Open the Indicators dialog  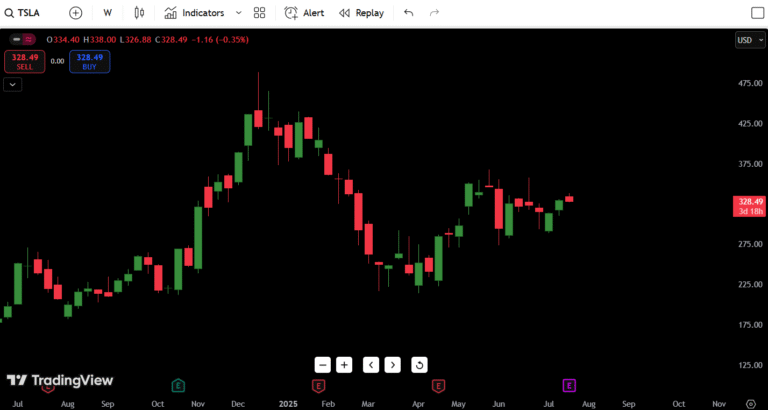(x=194, y=13)
